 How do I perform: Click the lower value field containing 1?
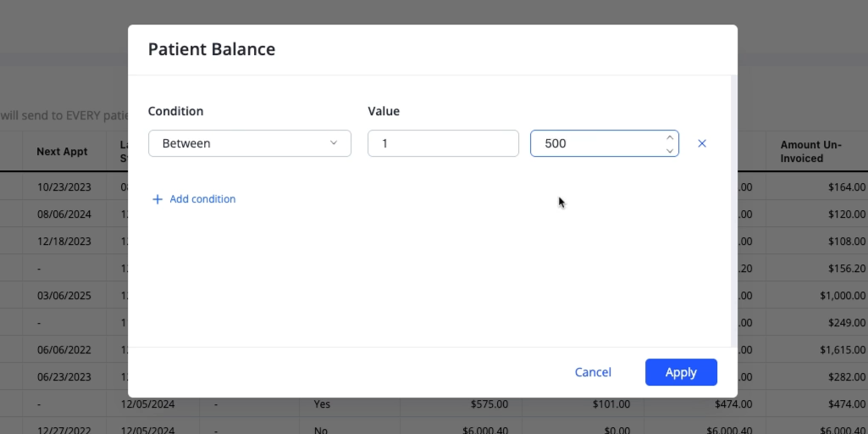(444, 143)
